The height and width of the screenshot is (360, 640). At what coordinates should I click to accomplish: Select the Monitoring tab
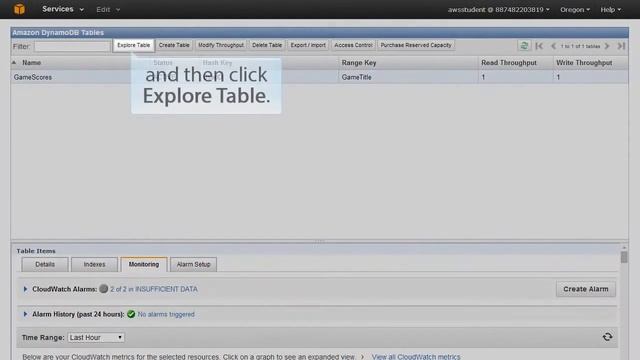(144, 264)
